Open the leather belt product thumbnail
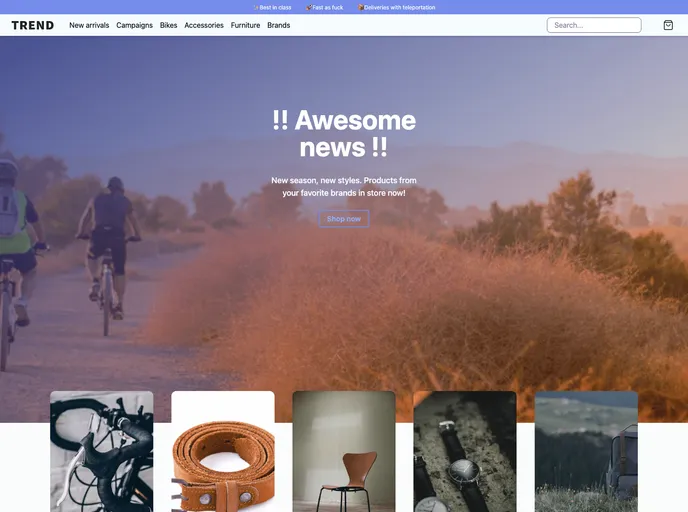This screenshot has width=688, height=512. [x=223, y=451]
